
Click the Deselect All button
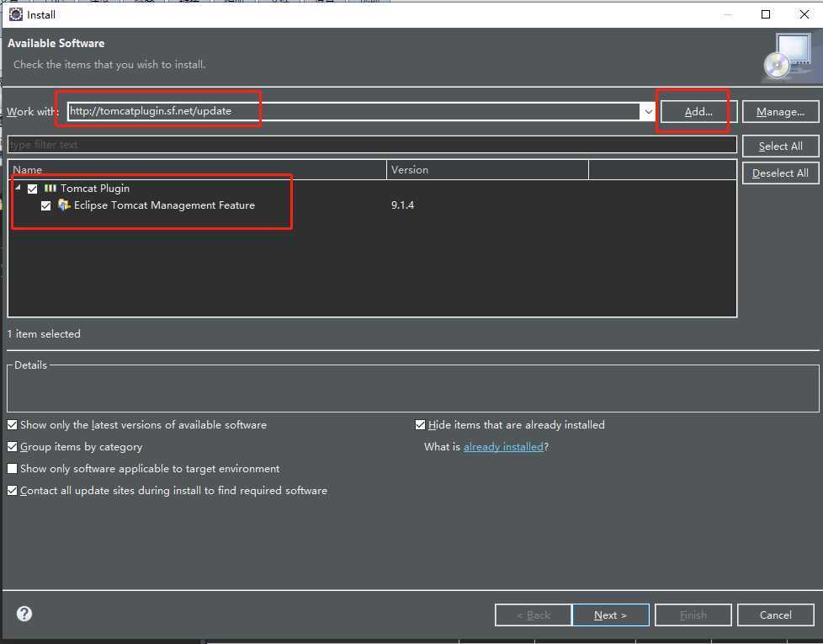click(x=780, y=173)
